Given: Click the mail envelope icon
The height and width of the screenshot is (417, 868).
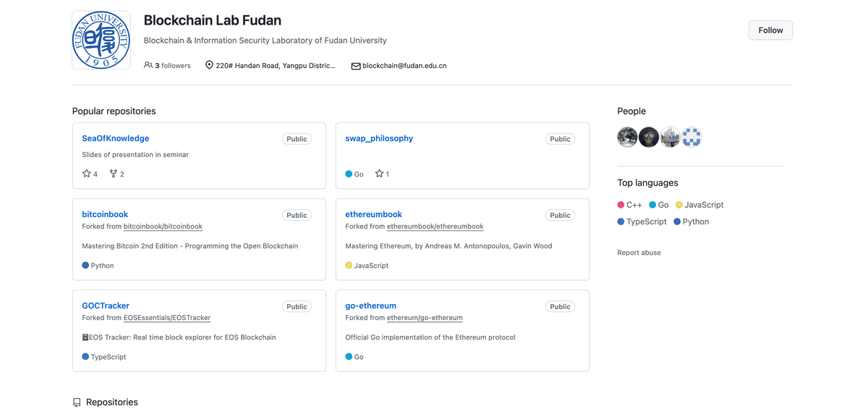Looking at the screenshot, I should point(356,66).
